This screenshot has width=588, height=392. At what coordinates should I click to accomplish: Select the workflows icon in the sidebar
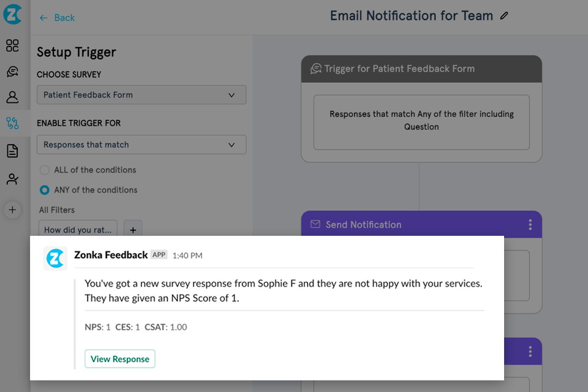click(x=12, y=123)
